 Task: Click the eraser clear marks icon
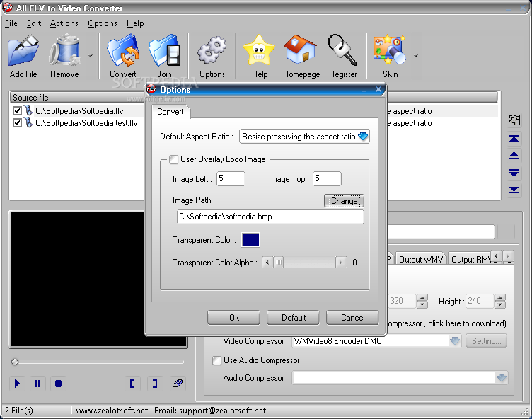(x=178, y=384)
